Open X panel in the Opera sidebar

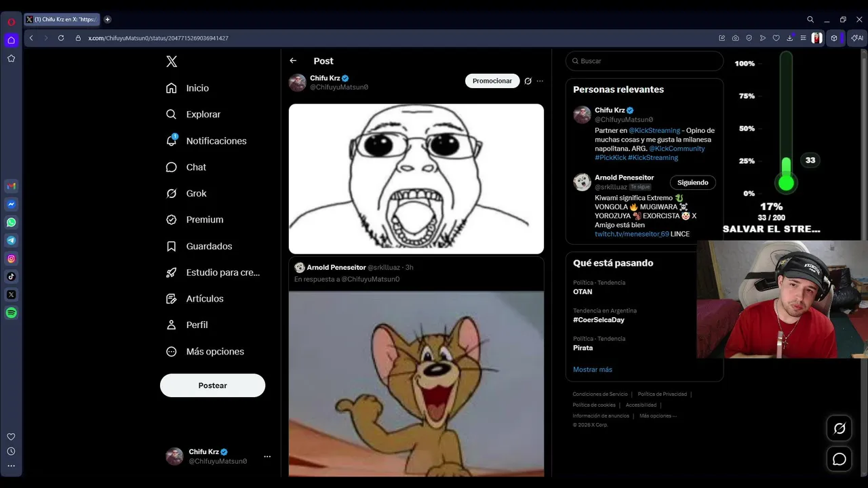[11, 295]
